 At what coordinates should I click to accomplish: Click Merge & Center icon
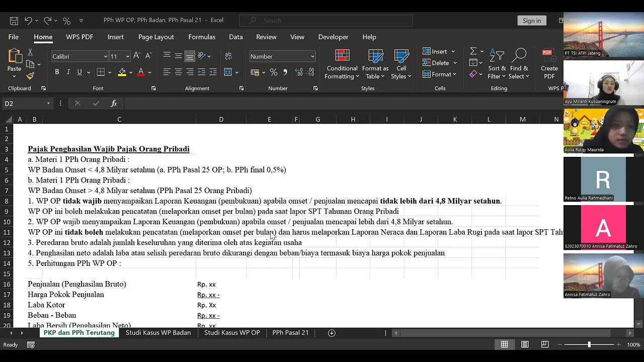pos(228,72)
